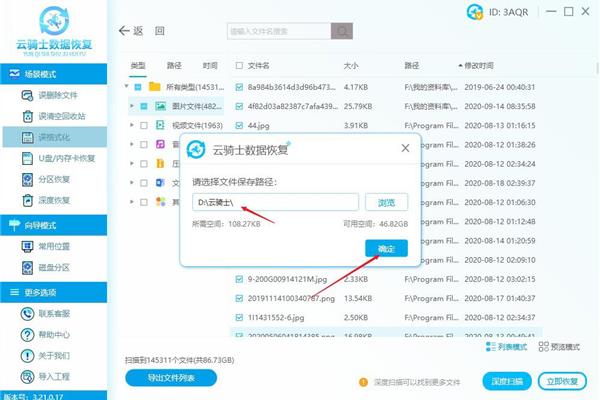Viewport: 600px width, 400px height.
Task: Show 关于我们 info icon
Action: pos(27,356)
